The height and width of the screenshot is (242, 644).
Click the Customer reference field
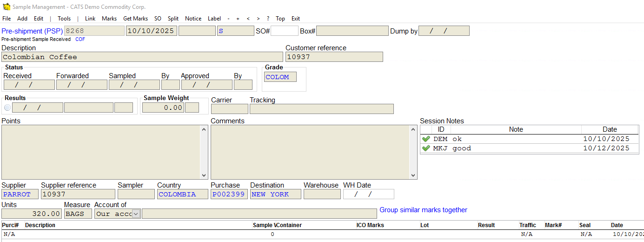[334, 57]
